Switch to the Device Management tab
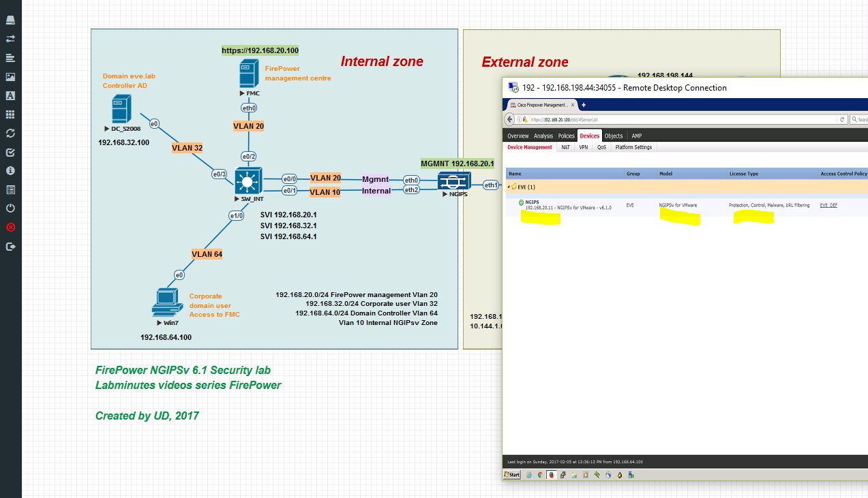This screenshot has height=498, width=868. point(530,147)
